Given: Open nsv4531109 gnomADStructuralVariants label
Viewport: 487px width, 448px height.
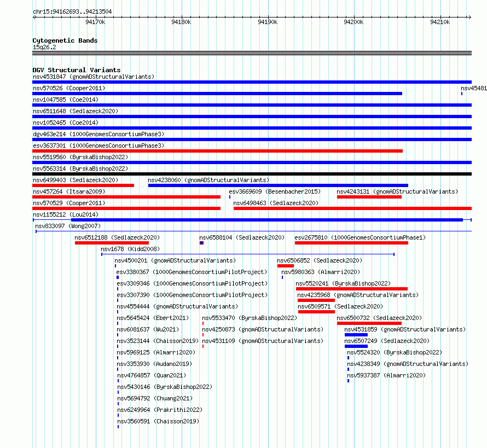Looking at the screenshot, I should point(263,341).
